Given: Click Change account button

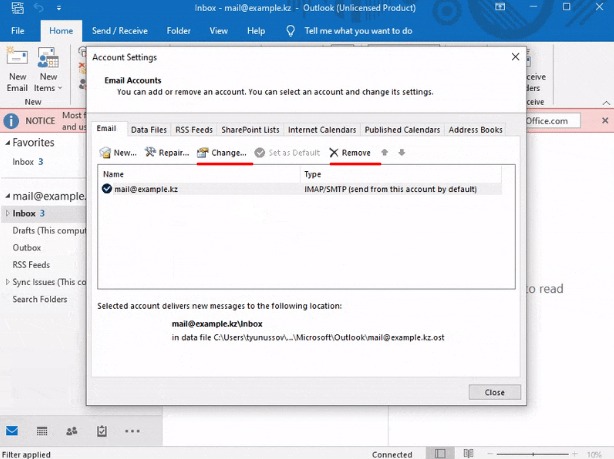Looking at the screenshot, I should tap(222, 153).
